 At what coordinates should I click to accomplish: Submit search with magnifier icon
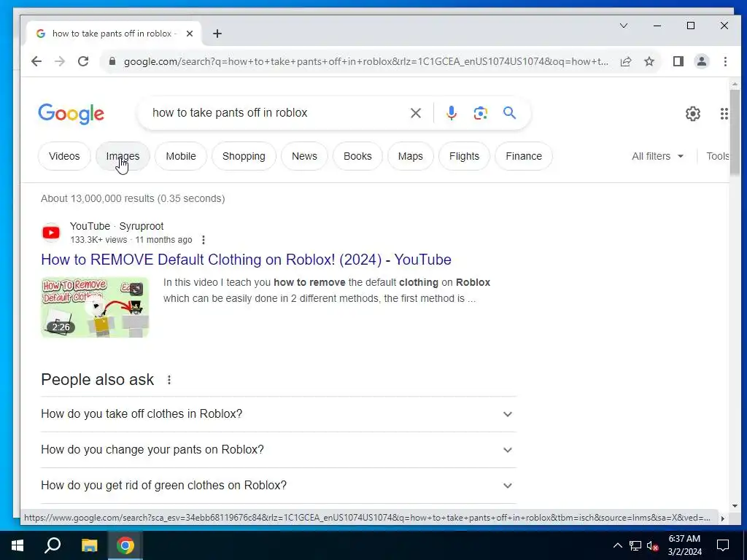(x=509, y=113)
